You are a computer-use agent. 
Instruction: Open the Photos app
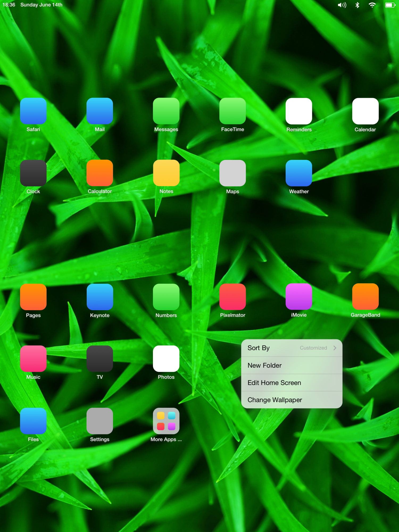pos(166,359)
